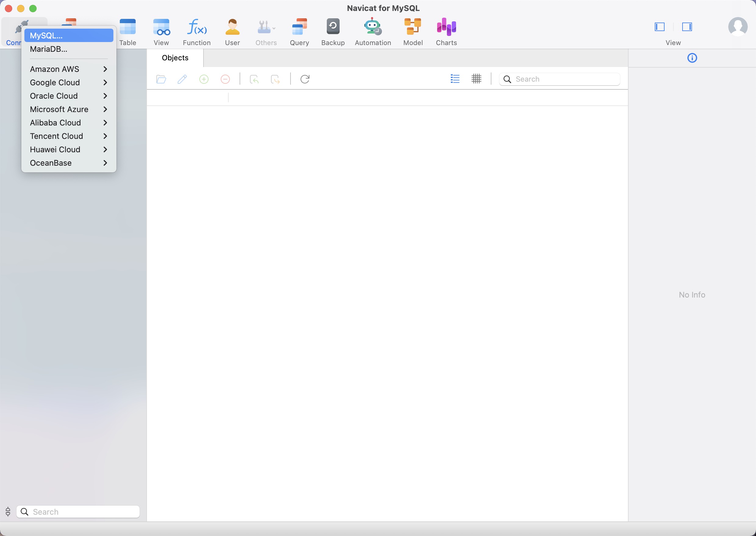Switch to grid detail view

click(x=476, y=79)
